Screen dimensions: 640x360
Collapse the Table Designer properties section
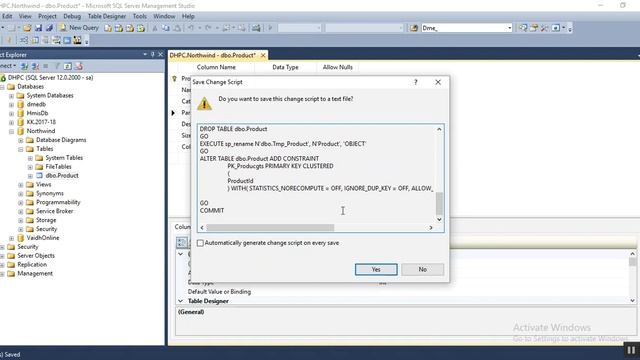click(x=180, y=301)
